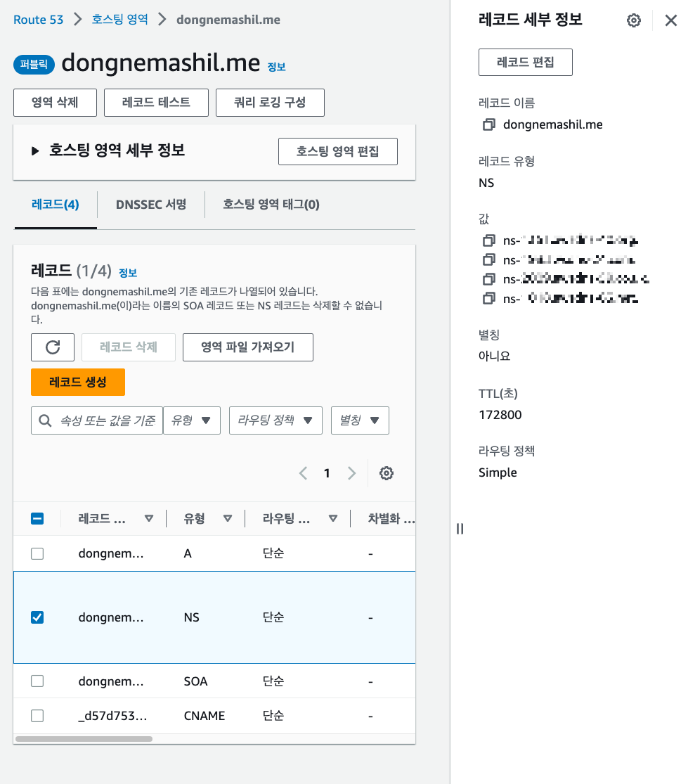Open the 별칭 filter dropdown
688x784 pixels.
[360, 420]
